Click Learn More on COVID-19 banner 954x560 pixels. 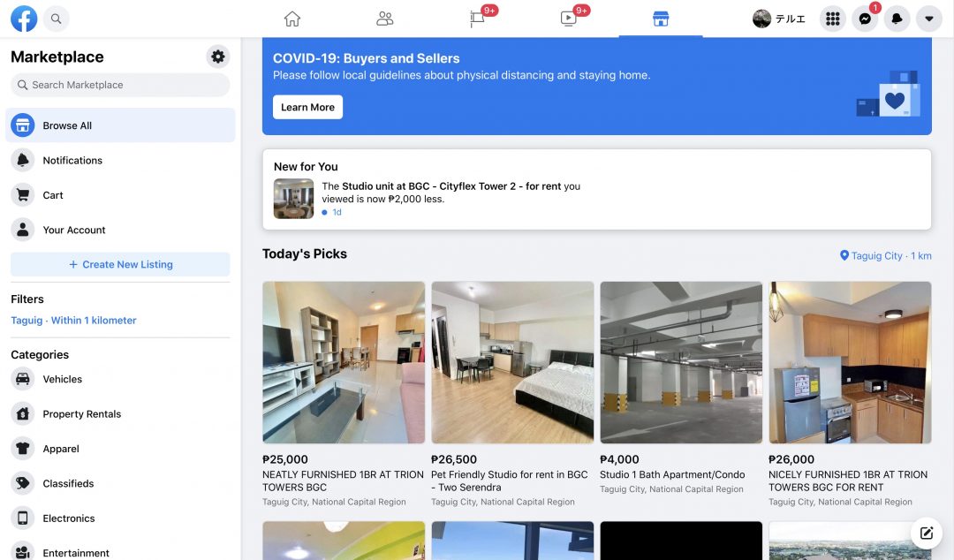pyautogui.click(x=307, y=107)
